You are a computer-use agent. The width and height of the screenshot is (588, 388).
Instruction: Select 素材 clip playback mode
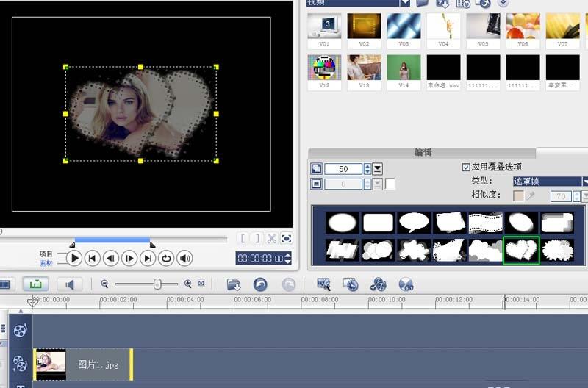(46, 262)
